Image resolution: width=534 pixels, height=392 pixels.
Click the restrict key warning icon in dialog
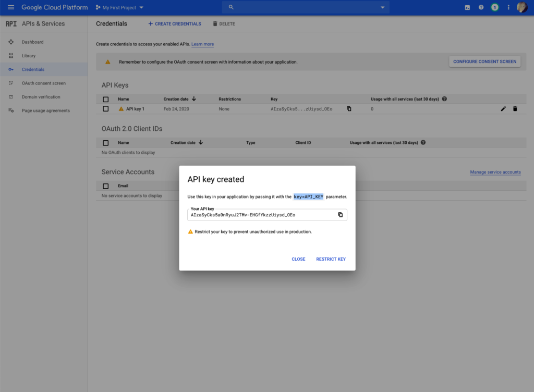(x=190, y=232)
